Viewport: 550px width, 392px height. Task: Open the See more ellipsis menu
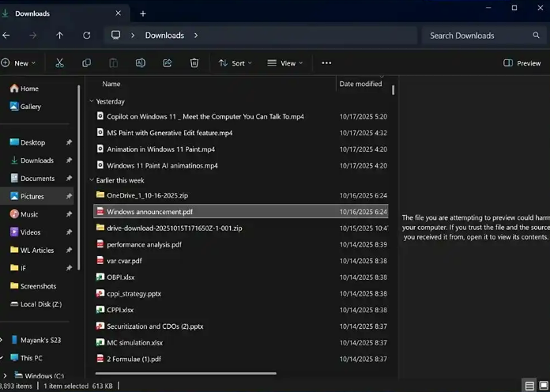[326, 63]
